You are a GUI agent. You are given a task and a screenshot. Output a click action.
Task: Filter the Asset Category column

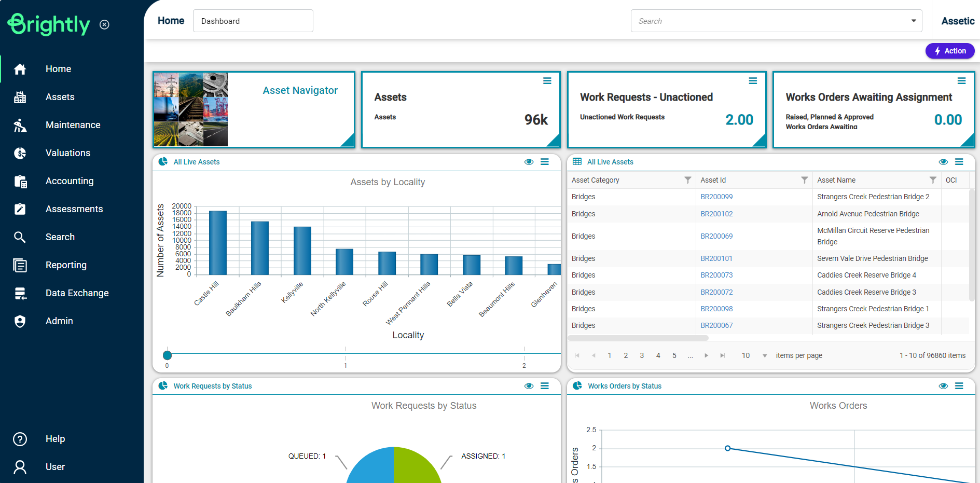tap(687, 180)
